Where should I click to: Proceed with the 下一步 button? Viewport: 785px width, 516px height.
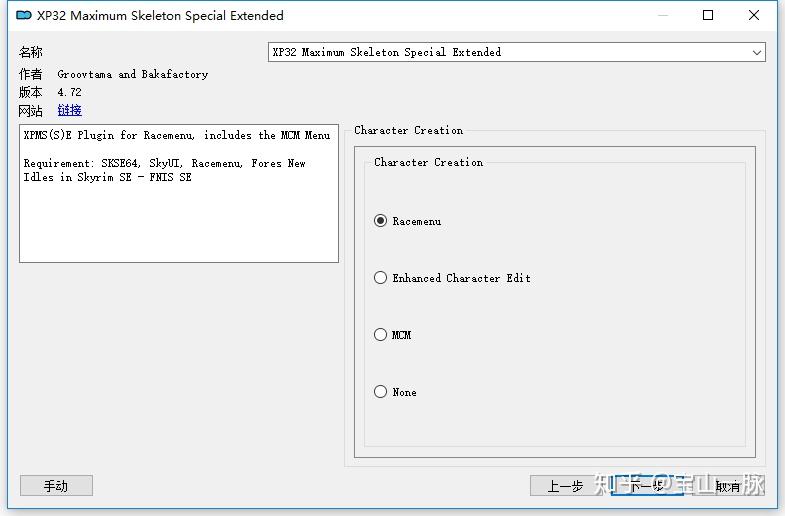click(x=647, y=485)
